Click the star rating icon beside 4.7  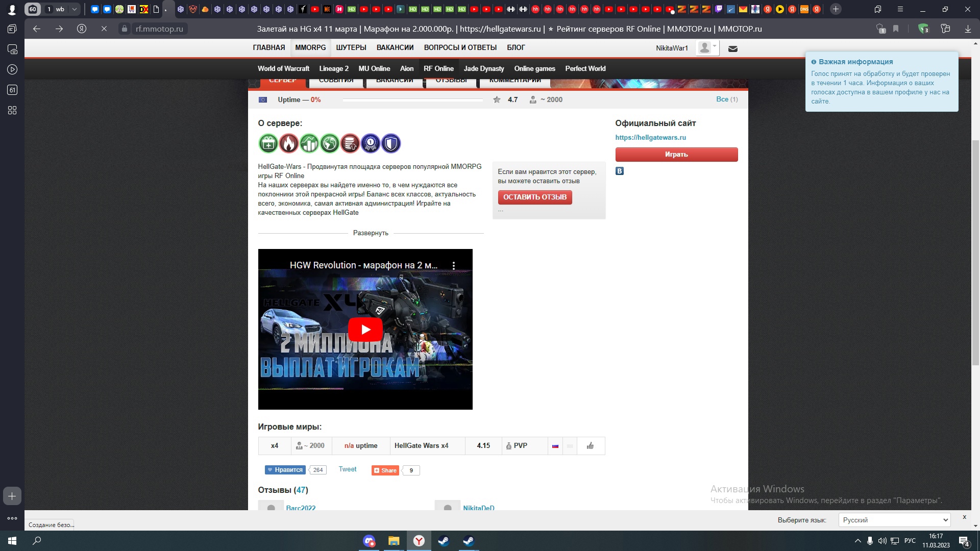pos(497,100)
